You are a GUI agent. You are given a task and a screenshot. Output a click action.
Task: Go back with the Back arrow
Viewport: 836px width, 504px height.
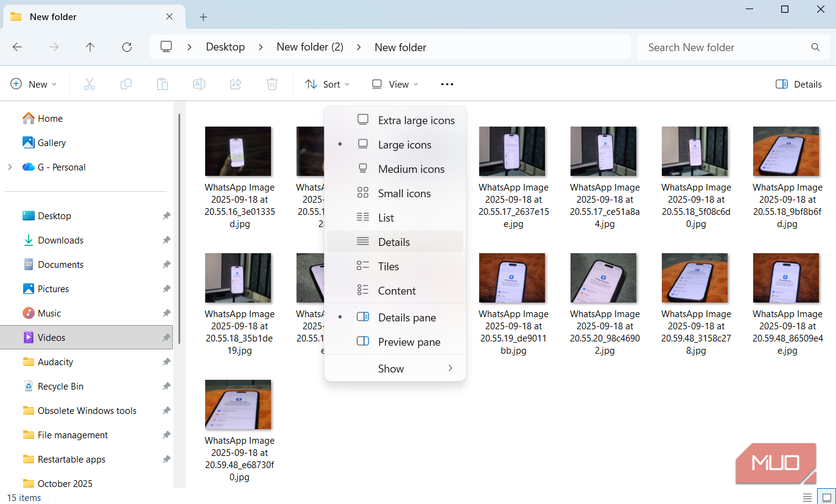(18, 47)
